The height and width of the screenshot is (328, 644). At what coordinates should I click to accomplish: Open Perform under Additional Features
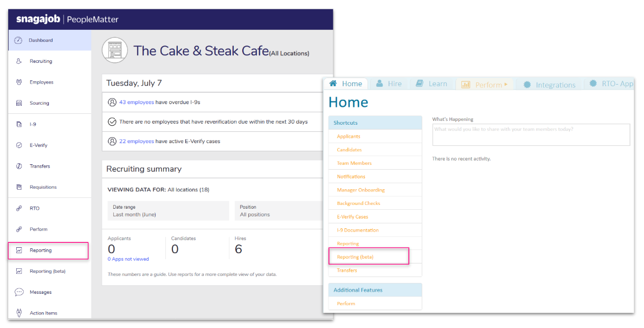point(346,304)
